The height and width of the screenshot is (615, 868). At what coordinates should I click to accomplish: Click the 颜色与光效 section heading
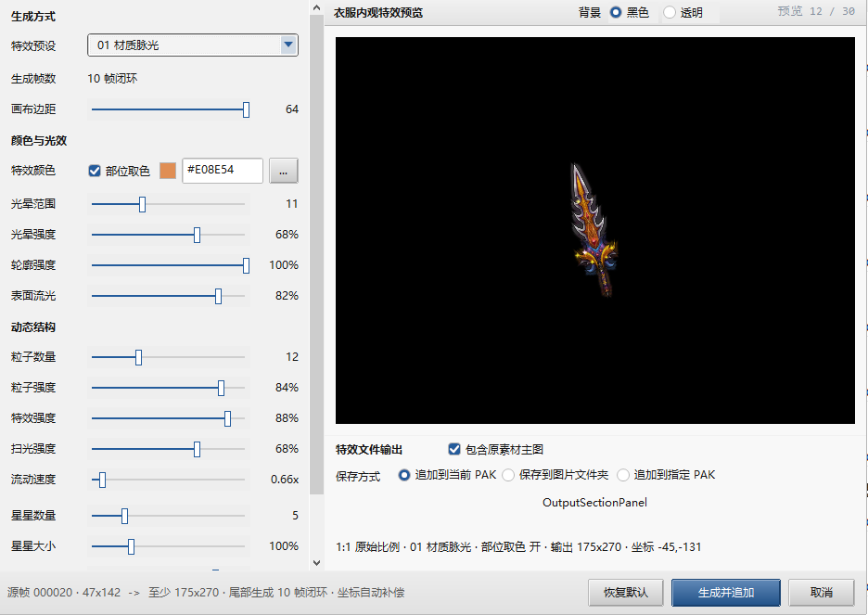(39, 141)
